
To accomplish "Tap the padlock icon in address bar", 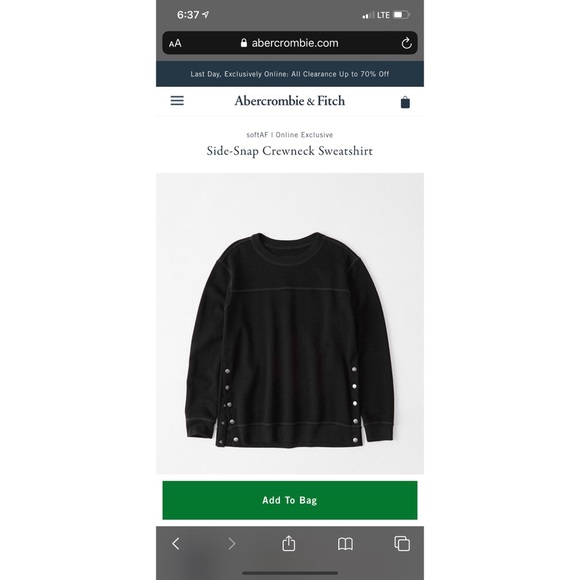I will 243,43.
